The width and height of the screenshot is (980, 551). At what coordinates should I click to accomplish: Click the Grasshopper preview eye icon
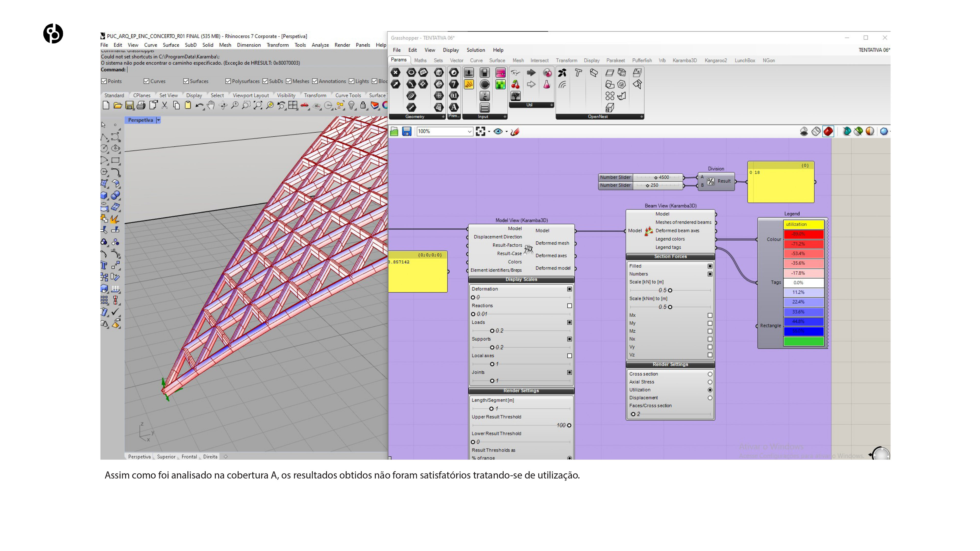click(498, 132)
